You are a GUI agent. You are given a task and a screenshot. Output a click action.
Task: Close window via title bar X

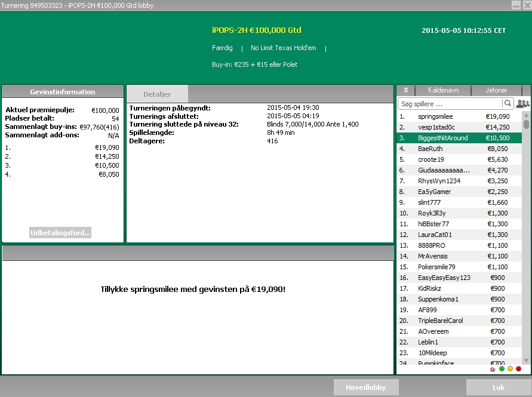527,5
